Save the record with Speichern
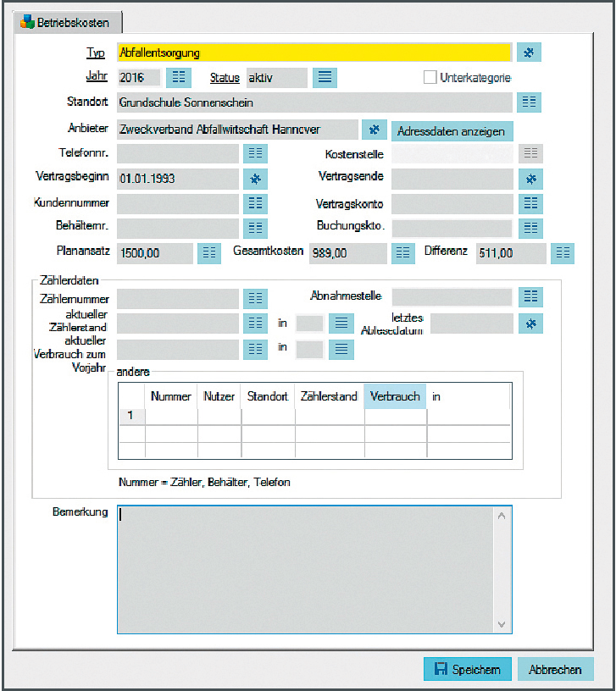This screenshot has height=691, width=616. [x=468, y=669]
